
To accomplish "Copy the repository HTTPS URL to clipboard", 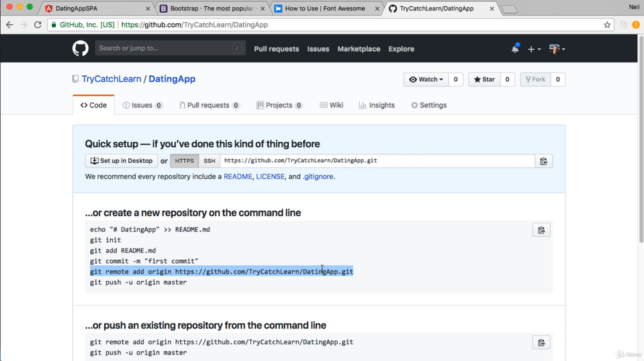I will click(544, 161).
